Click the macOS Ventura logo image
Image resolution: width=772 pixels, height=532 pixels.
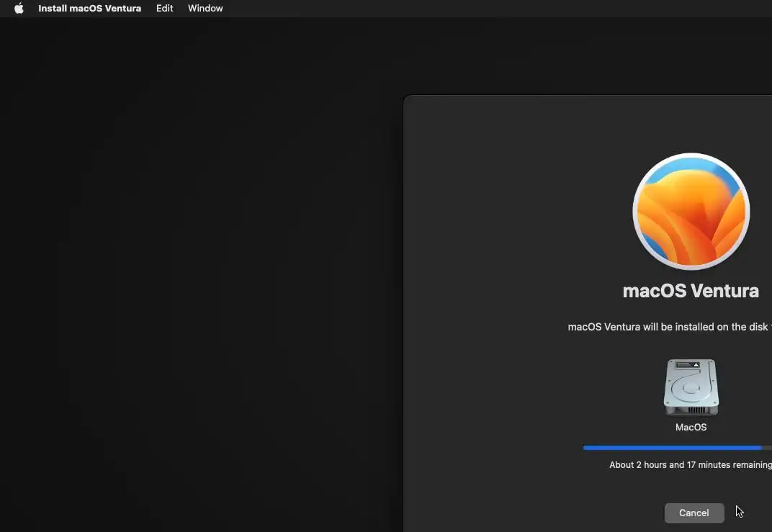click(x=691, y=211)
